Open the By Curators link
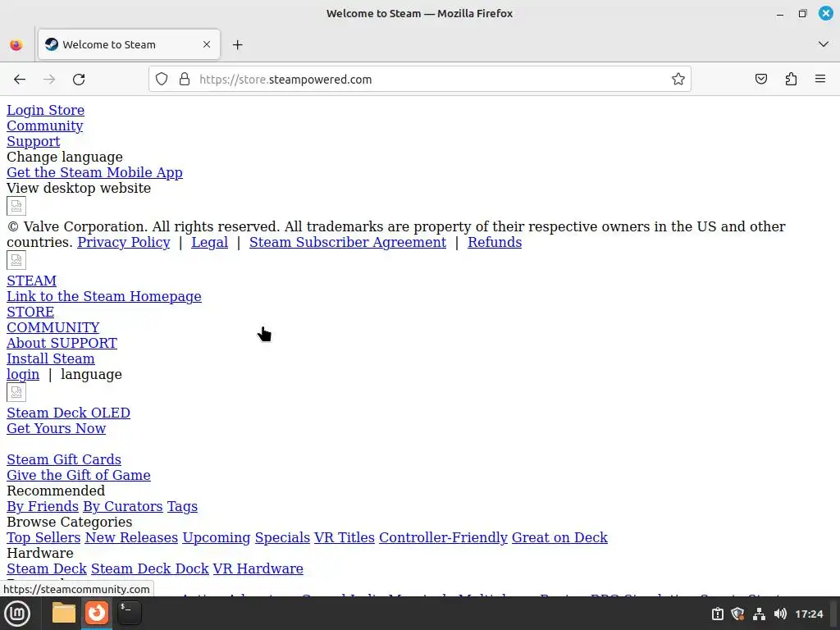 pyautogui.click(x=123, y=506)
